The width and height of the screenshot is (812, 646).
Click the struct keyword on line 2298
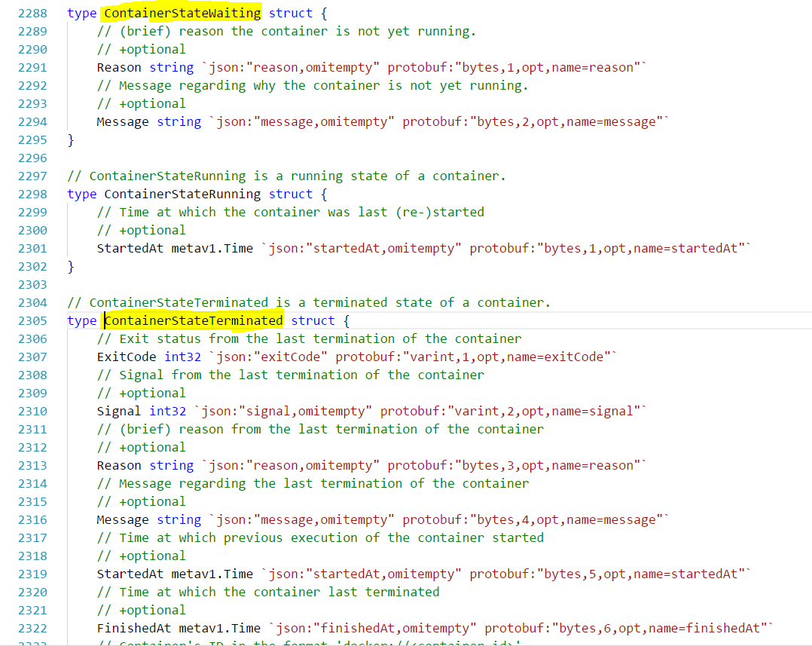coord(291,194)
